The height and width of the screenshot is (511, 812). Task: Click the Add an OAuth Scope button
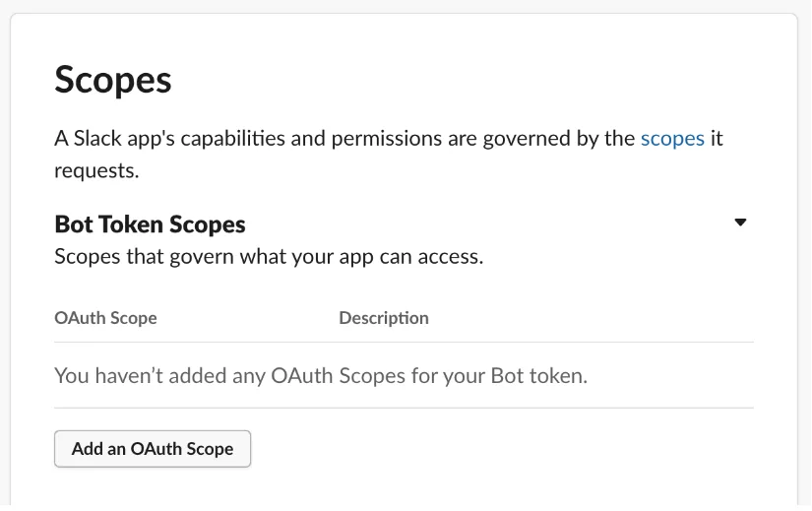pyautogui.click(x=153, y=449)
